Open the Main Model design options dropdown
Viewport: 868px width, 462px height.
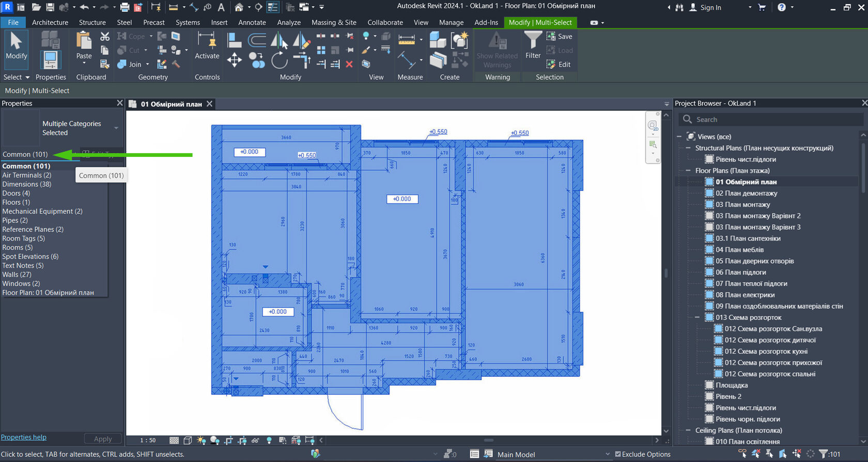click(x=608, y=454)
